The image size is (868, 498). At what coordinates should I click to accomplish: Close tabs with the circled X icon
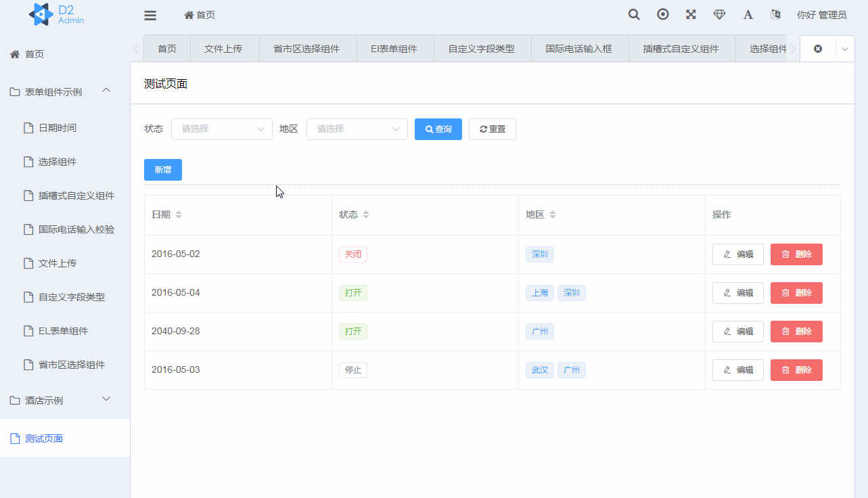tap(818, 49)
